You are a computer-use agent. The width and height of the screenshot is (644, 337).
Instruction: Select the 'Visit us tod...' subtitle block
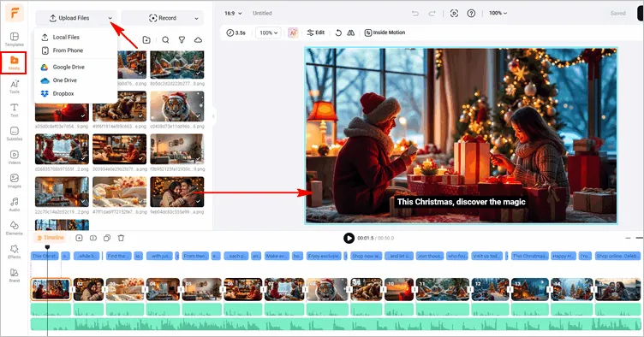[x=487, y=256]
